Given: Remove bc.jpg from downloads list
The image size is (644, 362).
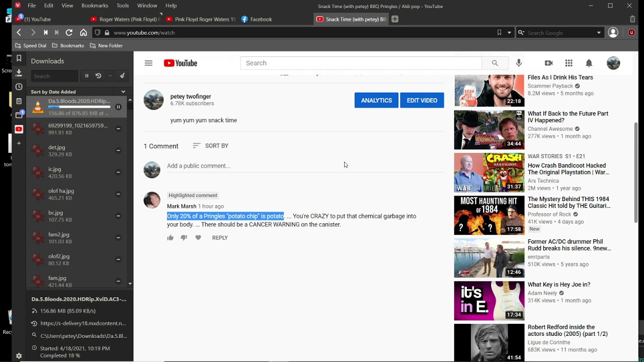Looking at the screenshot, I should pyautogui.click(x=118, y=216).
